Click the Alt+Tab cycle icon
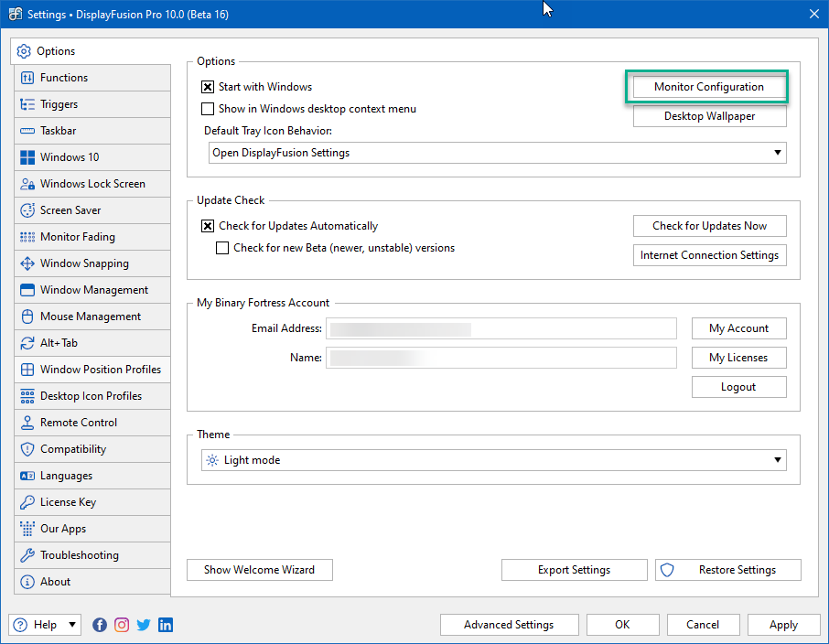 (27, 343)
